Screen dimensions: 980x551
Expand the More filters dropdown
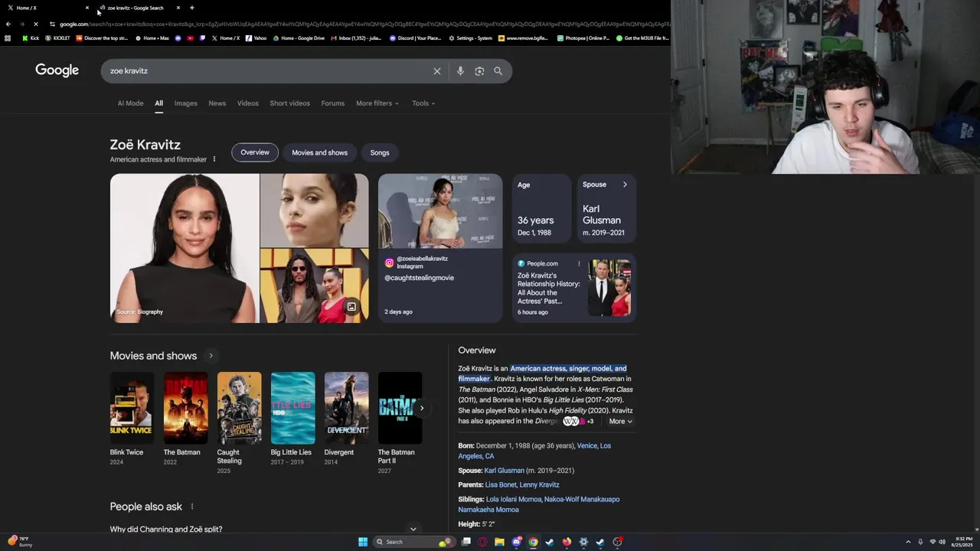pyautogui.click(x=377, y=103)
